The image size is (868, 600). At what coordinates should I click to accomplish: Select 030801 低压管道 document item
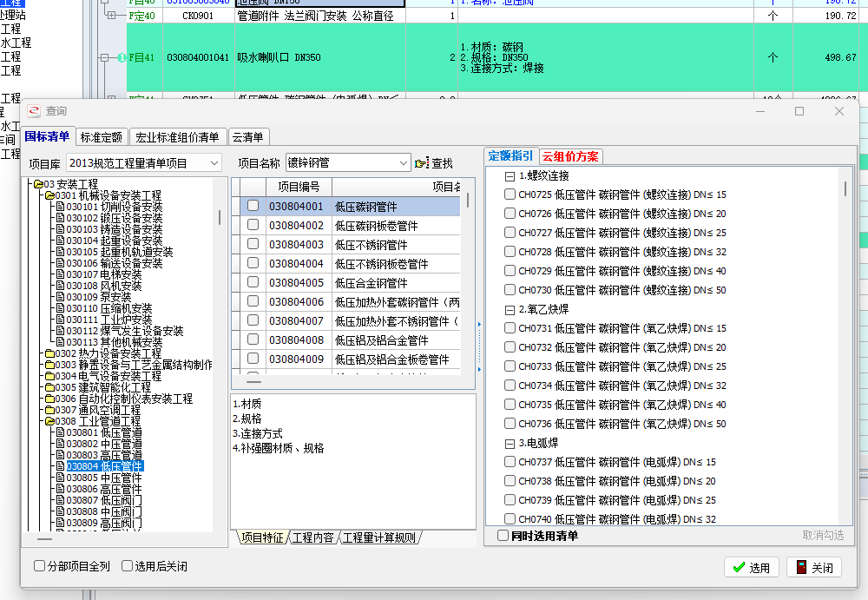[x=100, y=432]
